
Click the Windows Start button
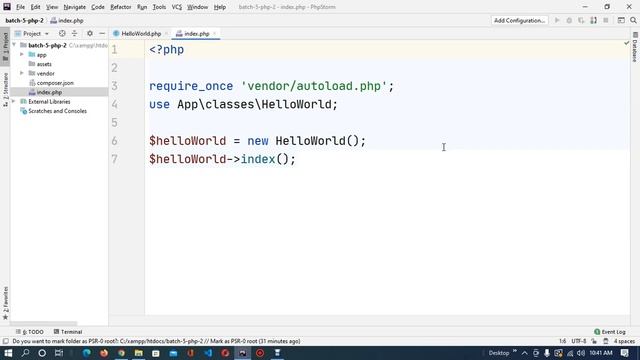8,353
